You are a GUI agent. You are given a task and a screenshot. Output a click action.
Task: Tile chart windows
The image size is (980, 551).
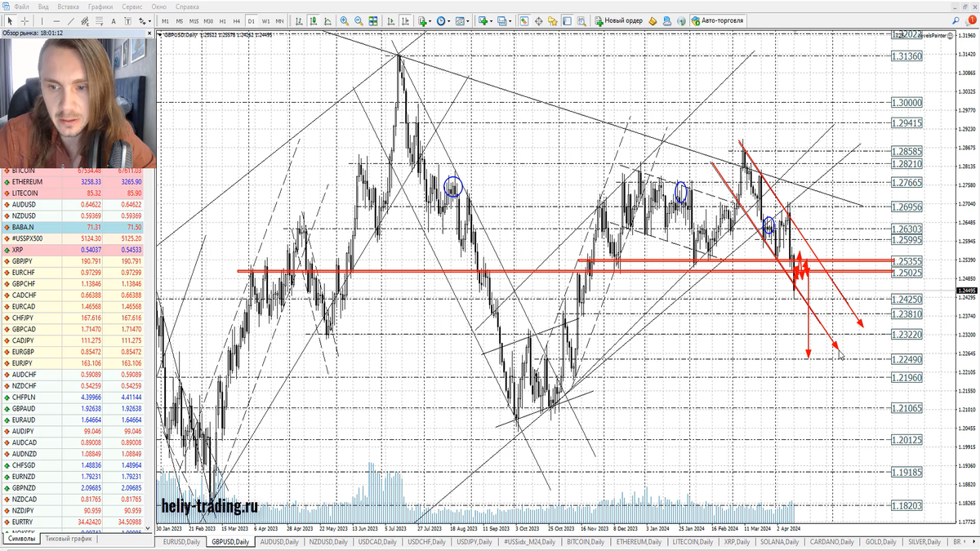(373, 20)
